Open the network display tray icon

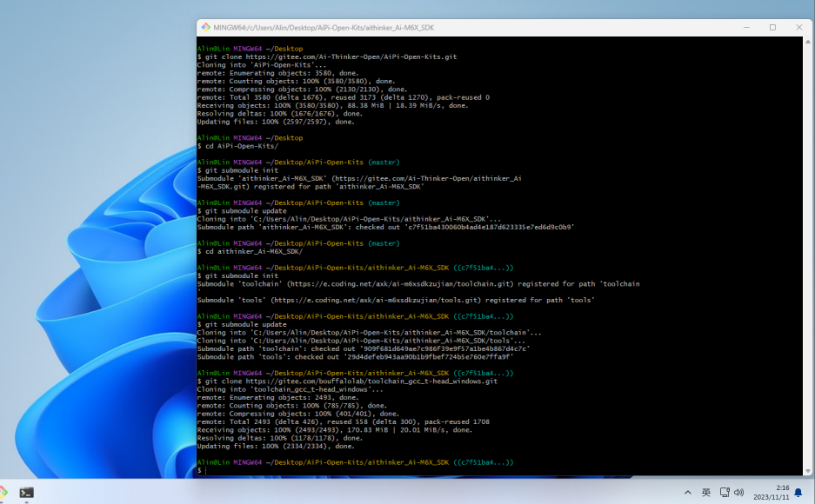tap(725, 492)
